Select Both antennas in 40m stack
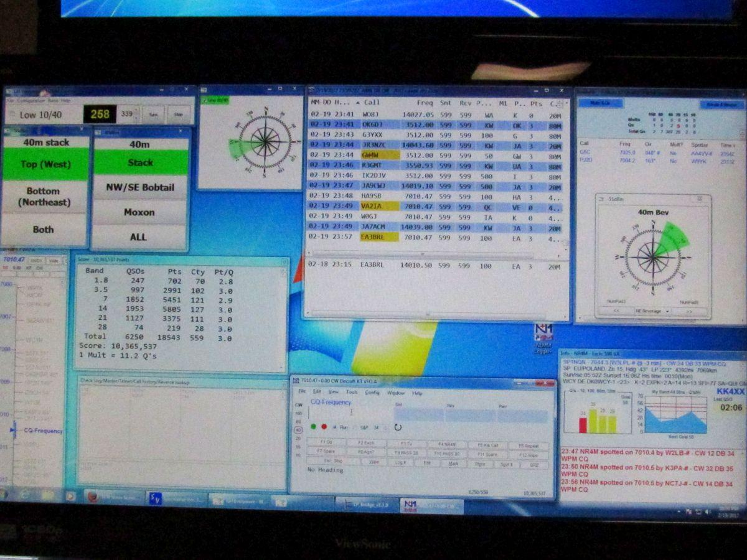The width and height of the screenshot is (747, 560). [43, 229]
